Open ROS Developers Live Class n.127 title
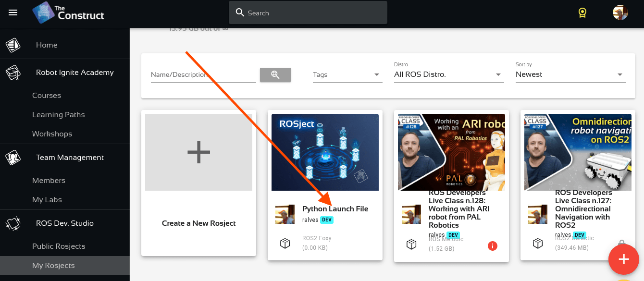The width and height of the screenshot is (644, 281). point(583,209)
